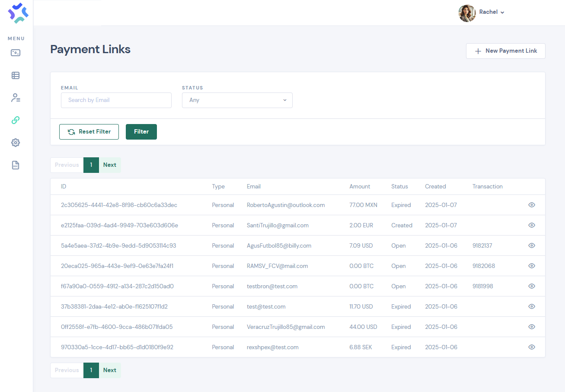
Task: Go to the user list sidebar icon
Action: coord(16,98)
